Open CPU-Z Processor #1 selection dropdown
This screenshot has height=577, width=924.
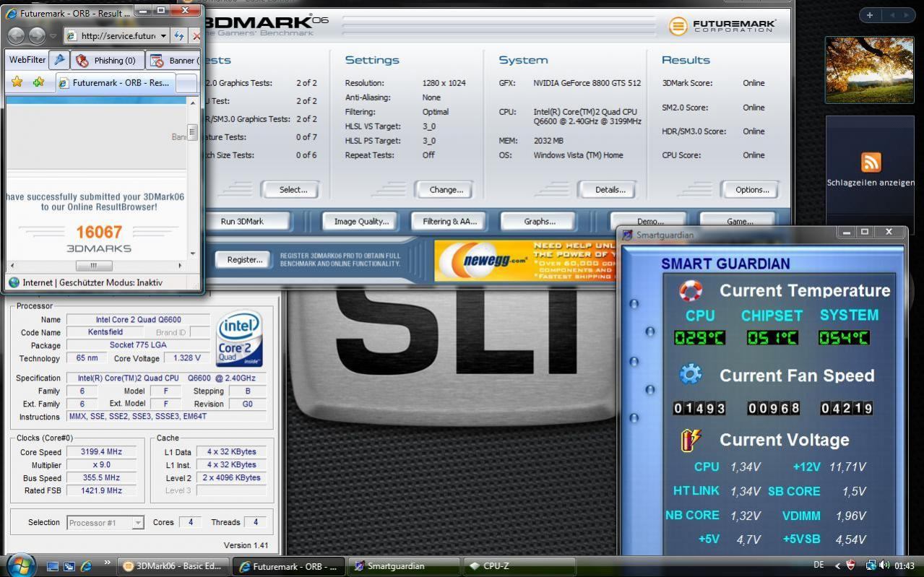click(105, 523)
